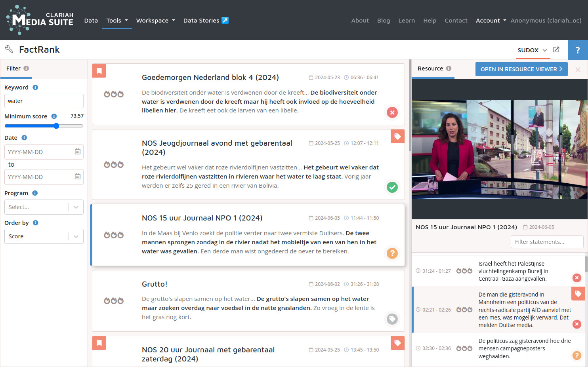This screenshot has height=367, width=588.
Task: Click the news video preview thumbnail
Action: [500, 149]
